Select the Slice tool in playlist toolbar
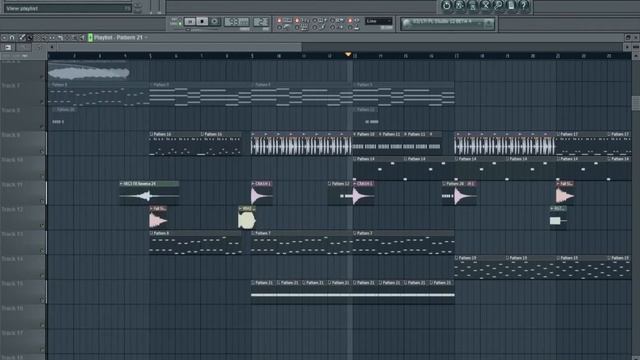Screen dimensions: 640x360 (x=60, y=38)
